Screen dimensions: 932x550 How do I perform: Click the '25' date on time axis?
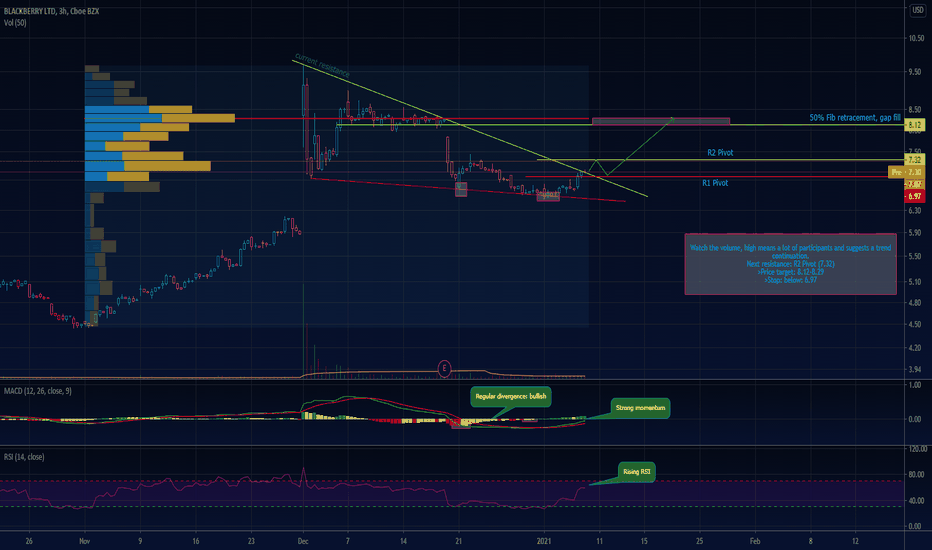click(x=700, y=541)
